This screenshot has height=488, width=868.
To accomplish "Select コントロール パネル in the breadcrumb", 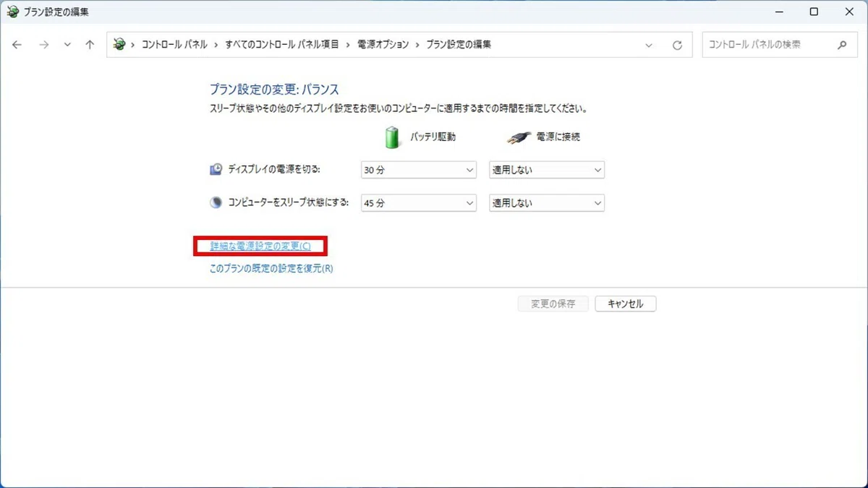I will pyautogui.click(x=174, y=45).
